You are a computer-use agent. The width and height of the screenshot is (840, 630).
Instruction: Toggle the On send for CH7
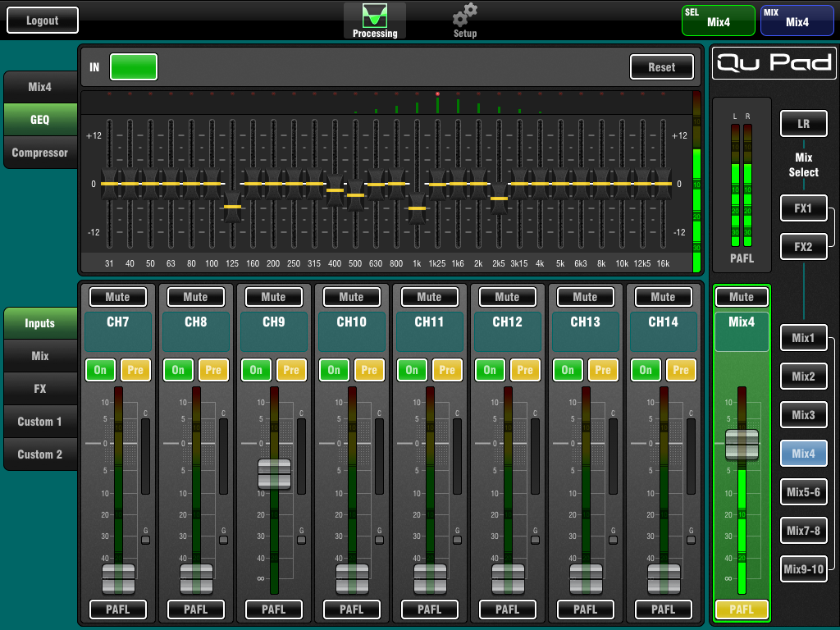point(100,370)
